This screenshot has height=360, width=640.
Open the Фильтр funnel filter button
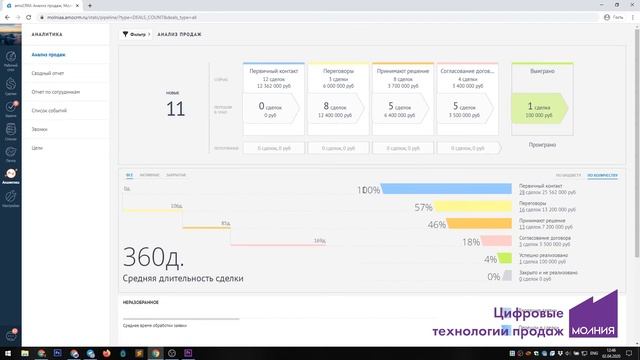coord(136,34)
